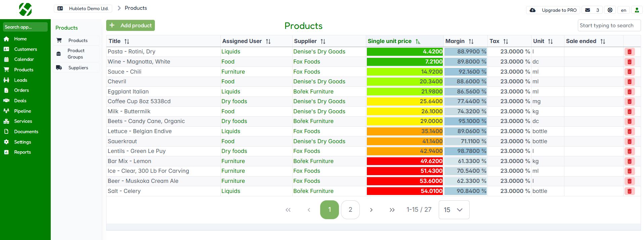Open the language selector en
644x240 pixels.
coord(624,10)
